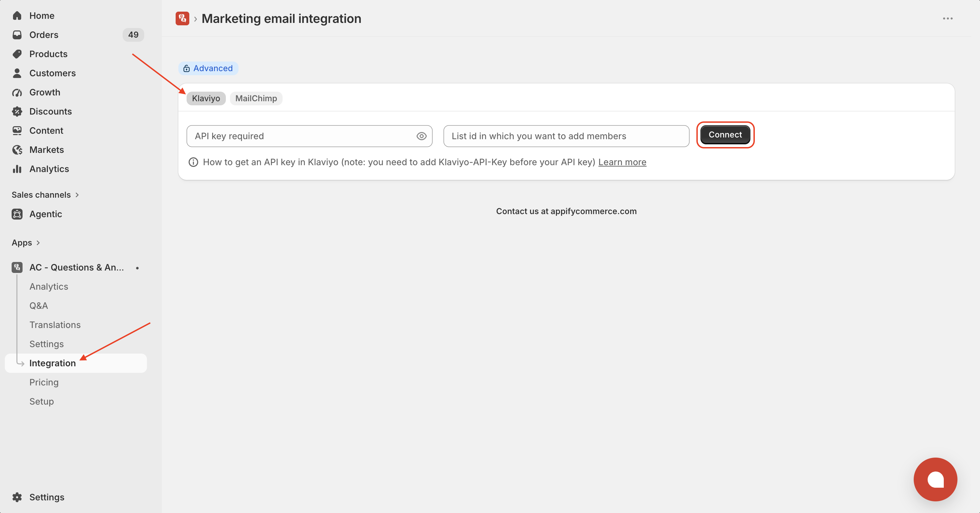This screenshot has height=513, width=980.
Task: Switch to the MailChimp tab
Action: click(x=256, y=98)
